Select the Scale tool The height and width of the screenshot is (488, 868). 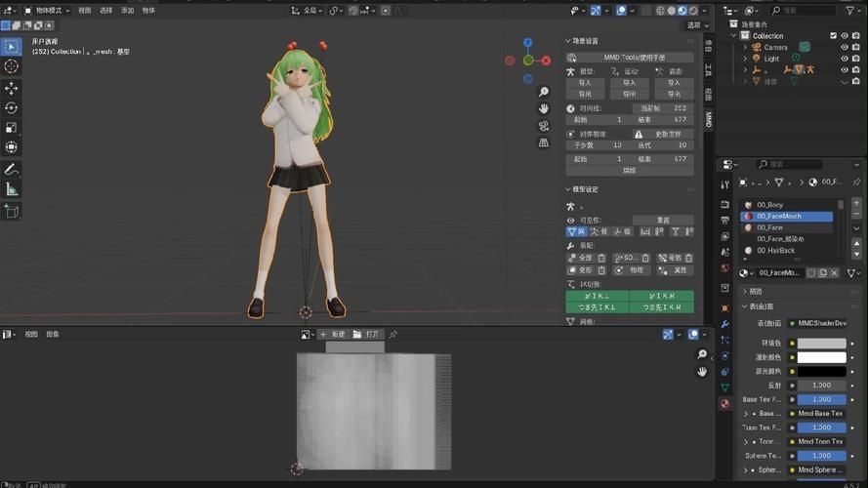point(11,128)
